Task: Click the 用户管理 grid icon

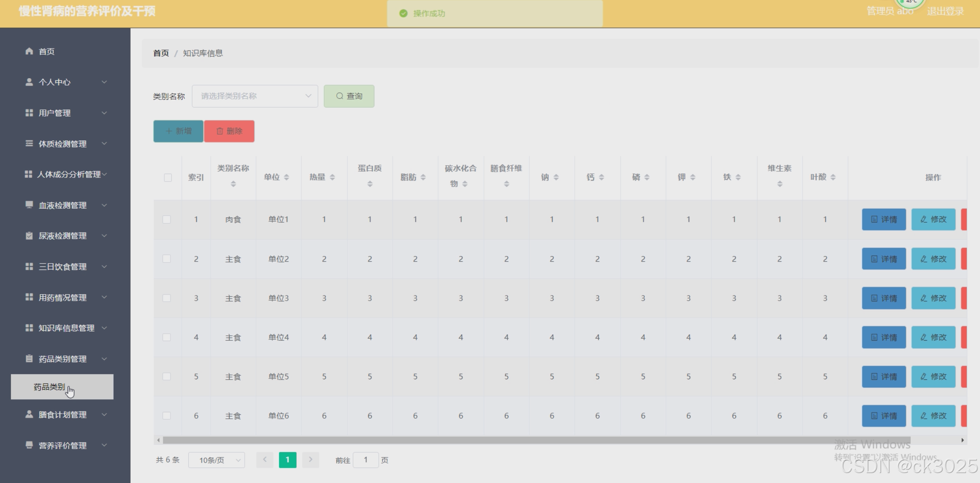Action: (x=29, y=113)
